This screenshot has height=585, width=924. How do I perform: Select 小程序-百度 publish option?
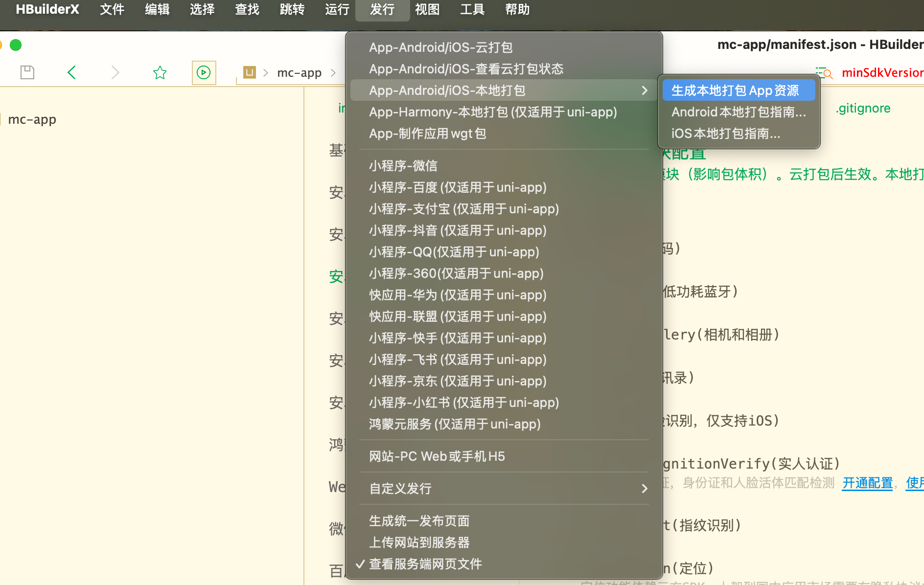(504, 187)
